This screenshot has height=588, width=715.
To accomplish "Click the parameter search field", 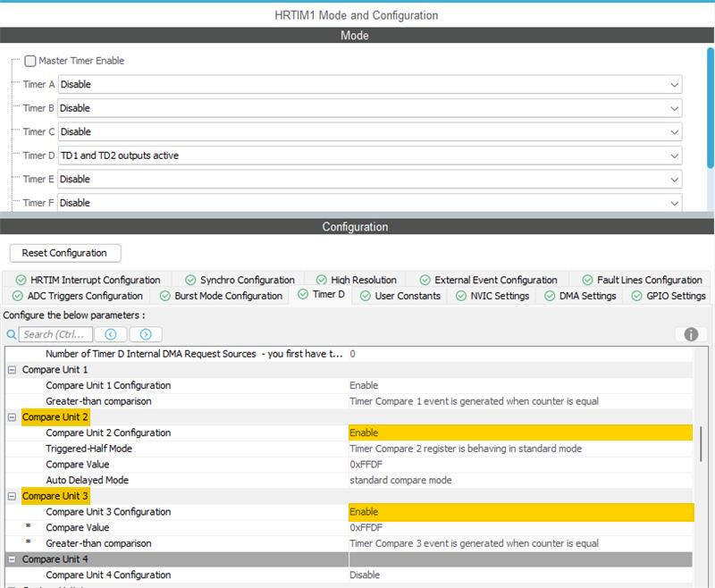I will [55, 334].
